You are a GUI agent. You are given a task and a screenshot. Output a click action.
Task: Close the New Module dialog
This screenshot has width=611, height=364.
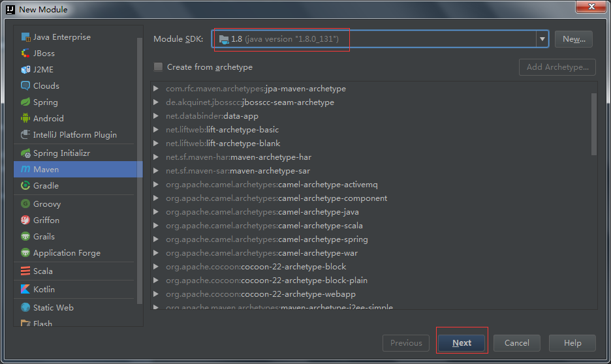pos(591,7)
